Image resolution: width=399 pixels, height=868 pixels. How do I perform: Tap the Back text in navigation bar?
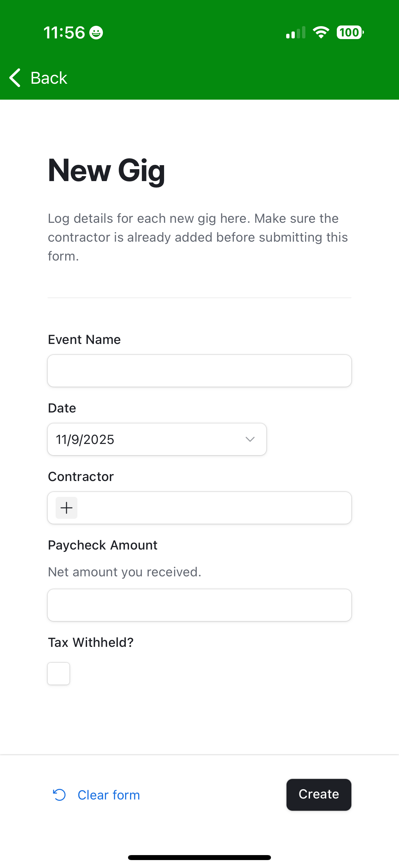click(49, 78)
